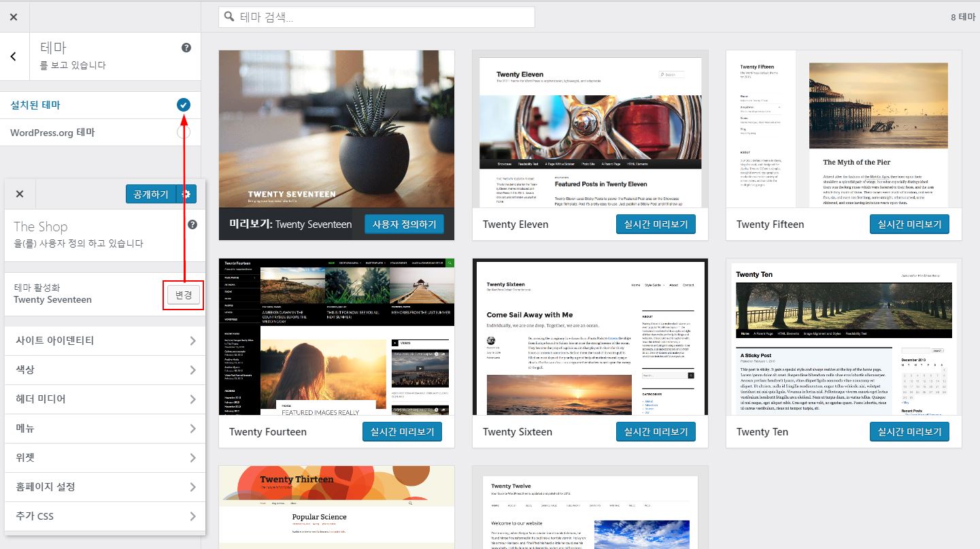Close the inner customizer panel with X
Viewport: 980px width, 549px height.
(20, 194)
